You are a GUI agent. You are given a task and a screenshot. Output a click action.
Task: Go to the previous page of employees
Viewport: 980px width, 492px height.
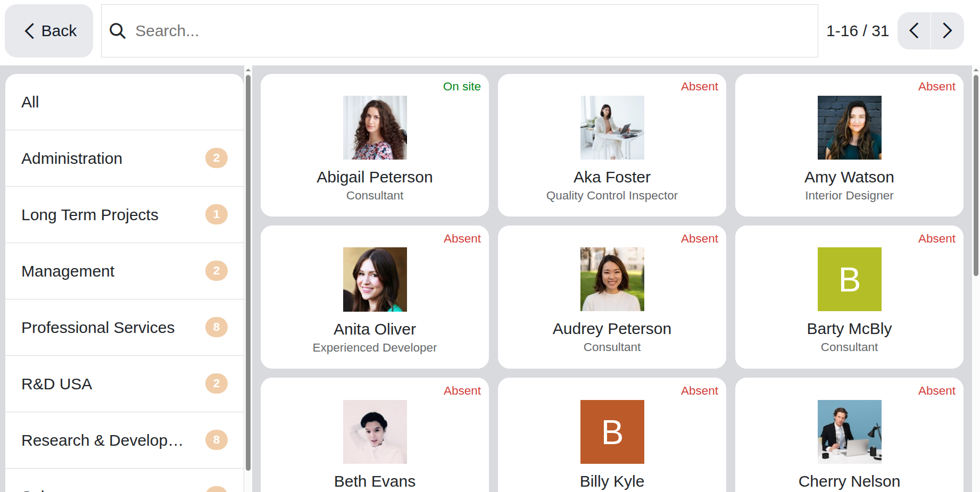click(x=914, y=31)
